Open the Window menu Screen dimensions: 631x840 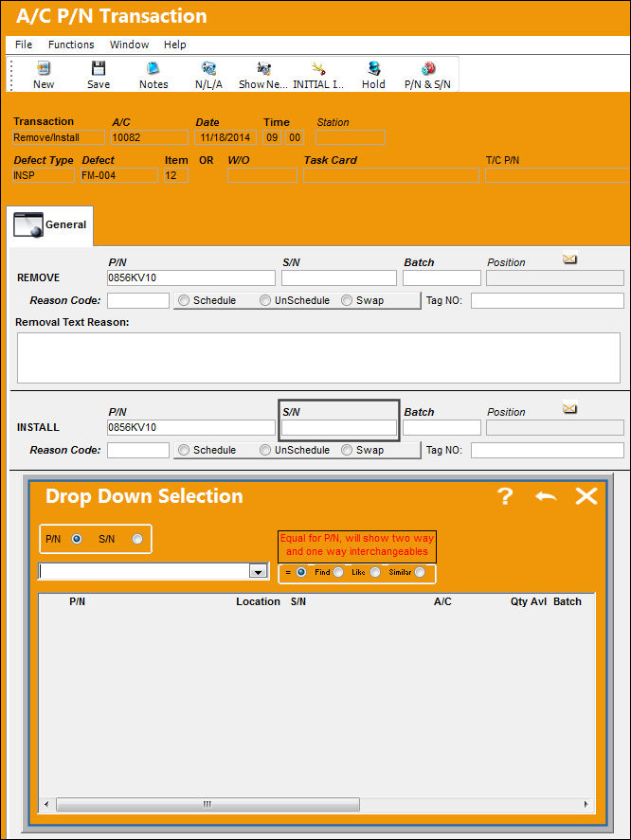point(129,45)
